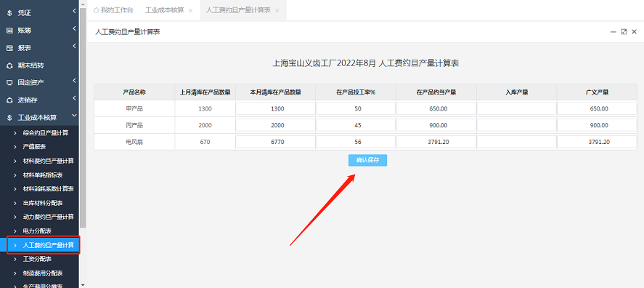Click 丙产品 广义产量 field 900.00
Viewport: 644px width, 288px height.
point(598,126)
